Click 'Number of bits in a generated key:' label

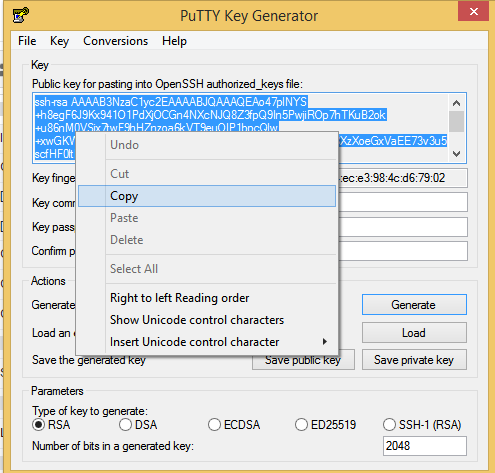pos(113,446)
